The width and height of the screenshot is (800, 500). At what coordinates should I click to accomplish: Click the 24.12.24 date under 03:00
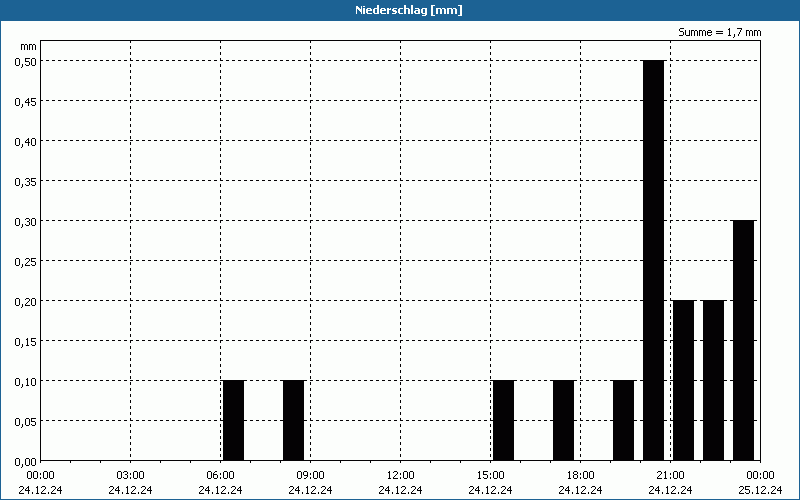pos(130,490)
